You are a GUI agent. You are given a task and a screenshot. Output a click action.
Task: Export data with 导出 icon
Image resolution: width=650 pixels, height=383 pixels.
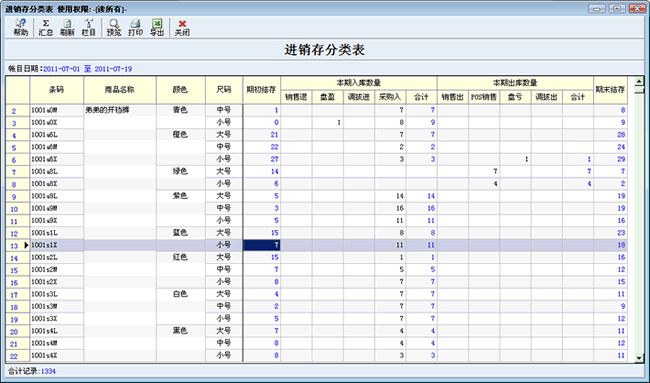157,27
